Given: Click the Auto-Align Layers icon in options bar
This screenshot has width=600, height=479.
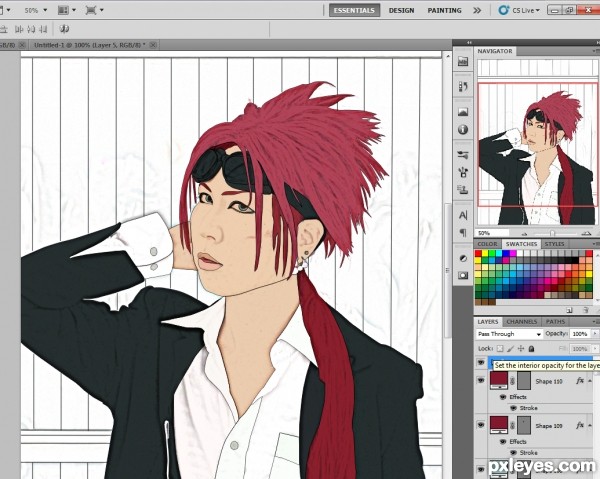Looking at the screenshot, I should [x=65, y=29].
